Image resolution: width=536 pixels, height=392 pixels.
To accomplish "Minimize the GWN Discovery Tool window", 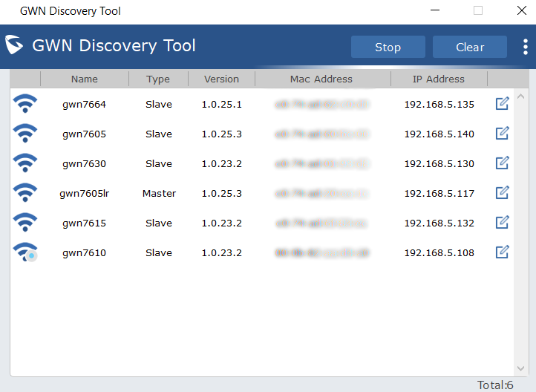I will (x=435, y=10).
